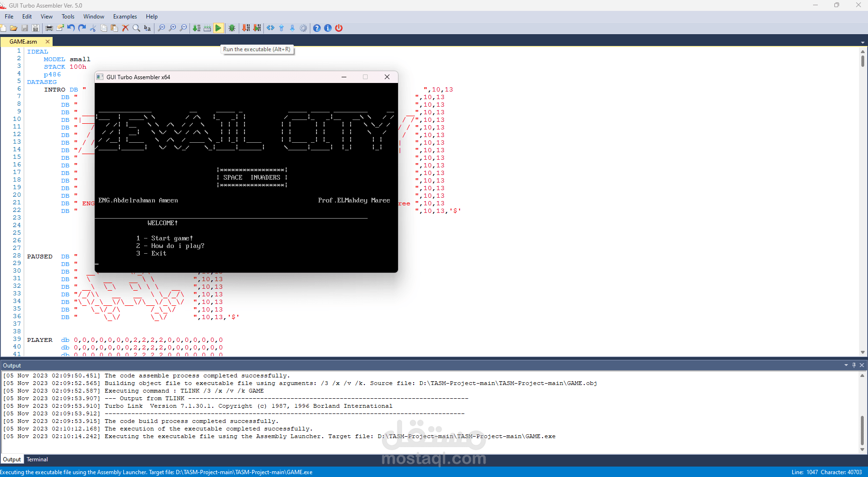The width and height of the screenshot is (868, 477).
Task: Click the 'Executing command : TLINK' output line
Action: 133,391
